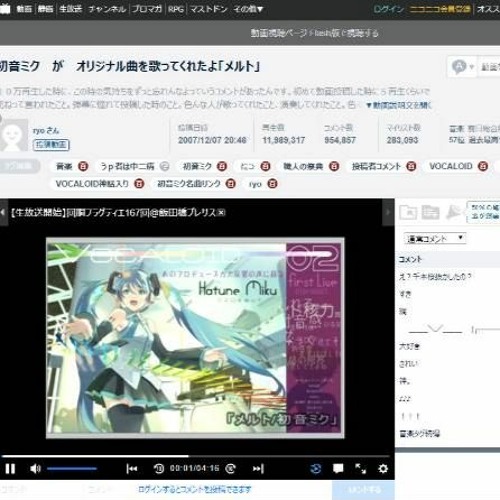Image resolution: width=500 pixels, height=500 pixels.
Task: Skip to next video icon
Action: [x=258, y=469]
